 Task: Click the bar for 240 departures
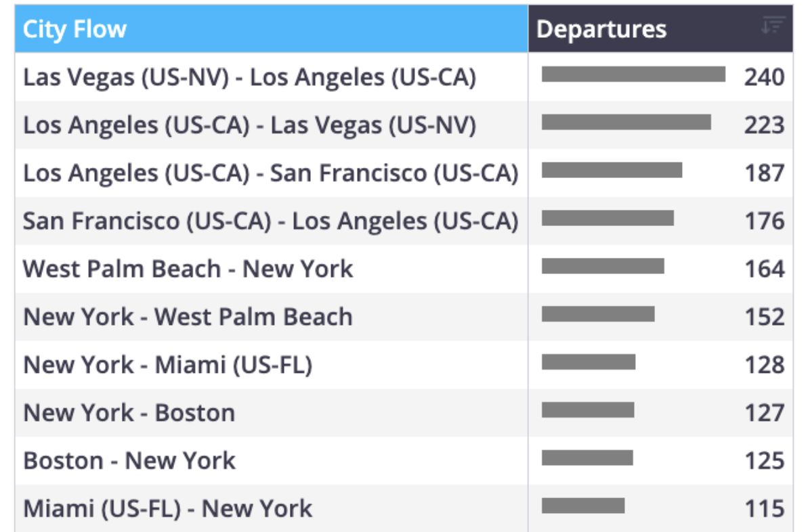click(633, 74)
